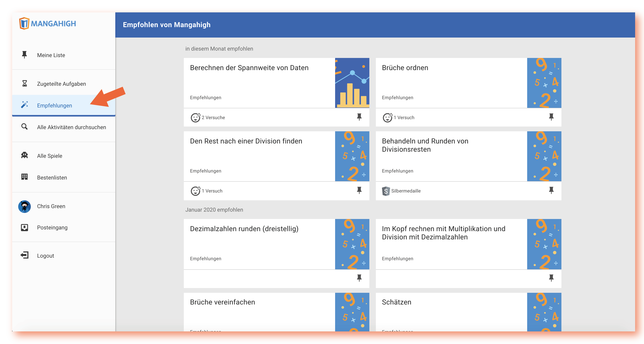The image size is (644, 344).
Task: Click the 'Januar 2020 empfohlen' heading
Action: [214, 210]
